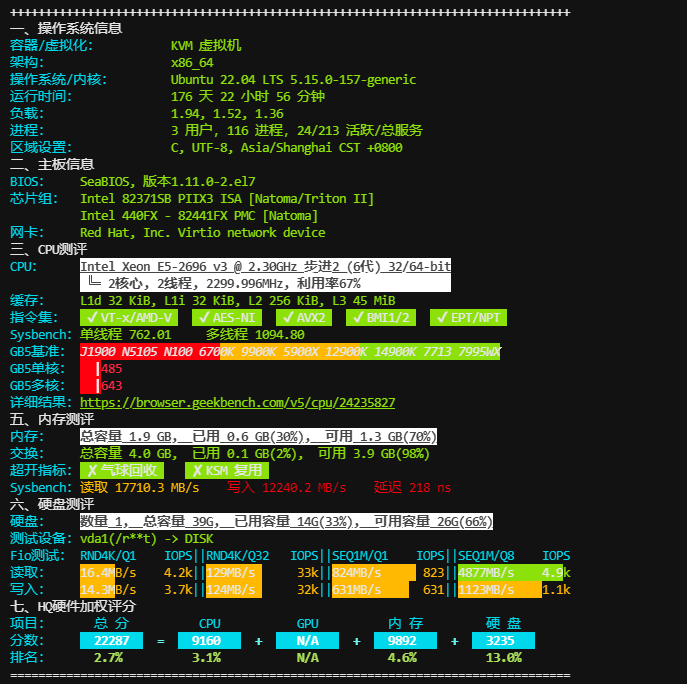Click the GB5 benchmark reference color bar
The image size is (687, 684).
point(290,351)
